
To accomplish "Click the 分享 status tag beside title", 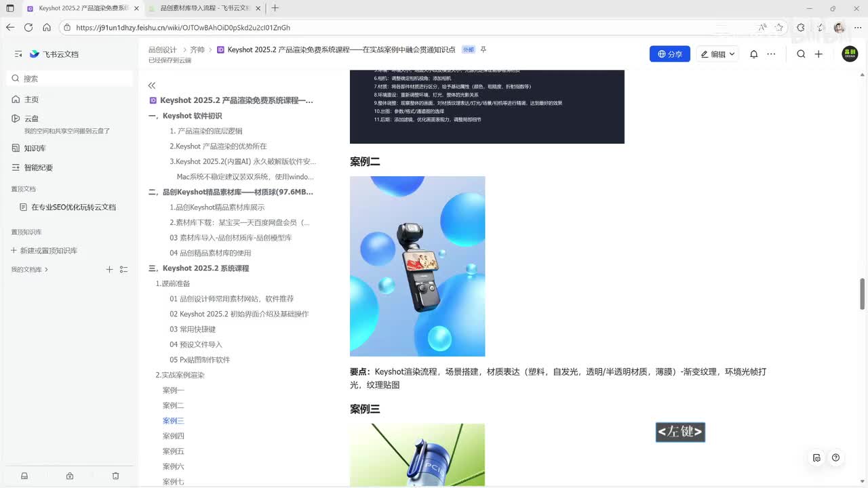I will pos(469,50).
